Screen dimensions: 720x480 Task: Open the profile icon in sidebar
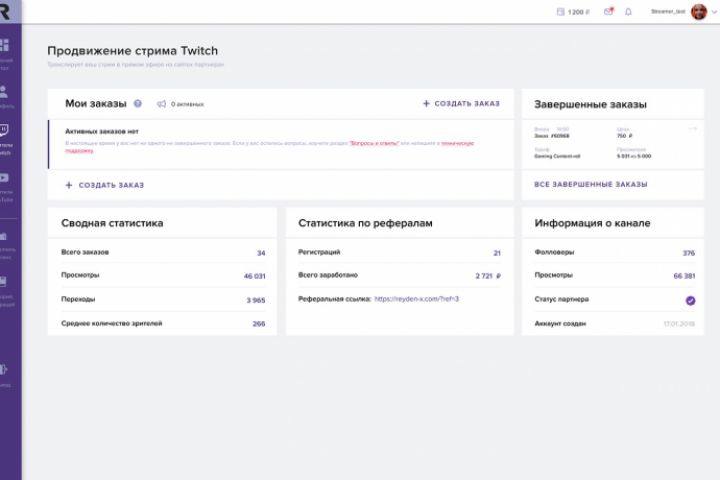pyautogui.click(x=5, y=92)
